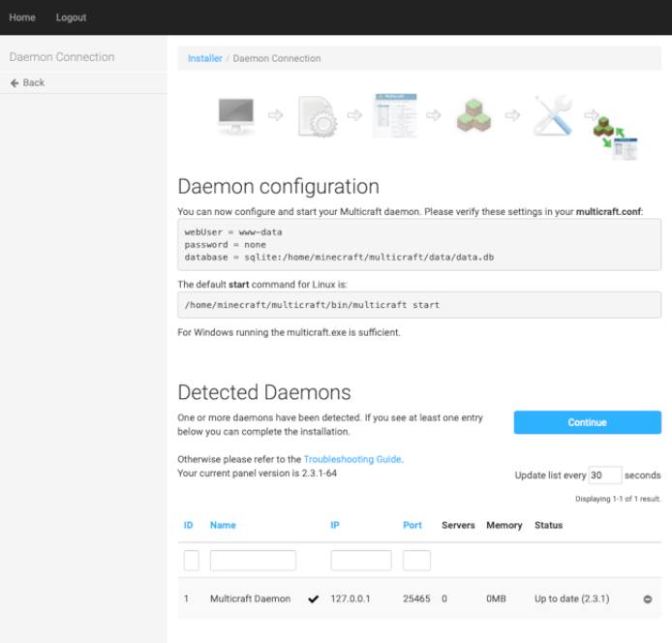Click the remove icon on Multicraft Daemon row
Screen dimensions: 672x643
[648, 599]
